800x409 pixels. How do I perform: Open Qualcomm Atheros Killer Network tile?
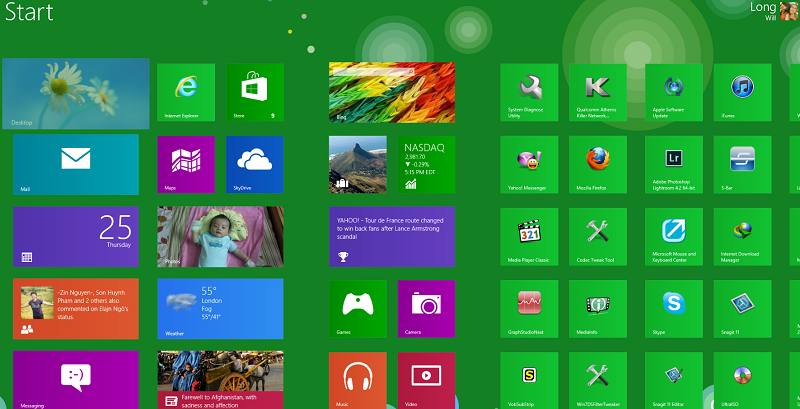tap(597, 92)
